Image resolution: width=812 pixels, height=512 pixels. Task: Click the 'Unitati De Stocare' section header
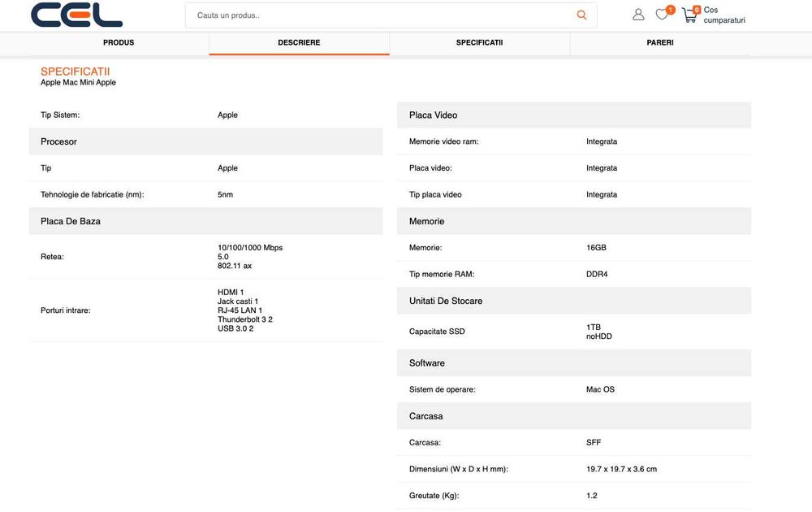click(x=574, y=301)
